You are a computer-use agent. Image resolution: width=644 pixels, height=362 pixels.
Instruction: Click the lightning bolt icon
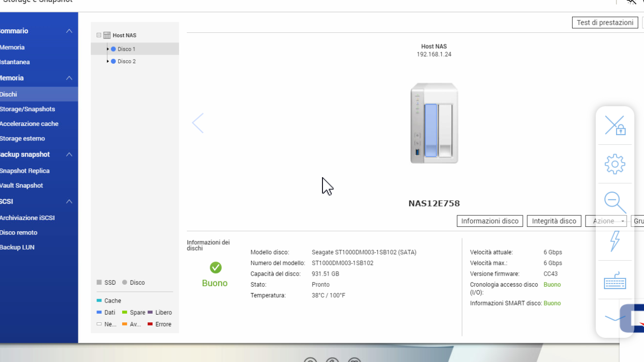point(615,240)
